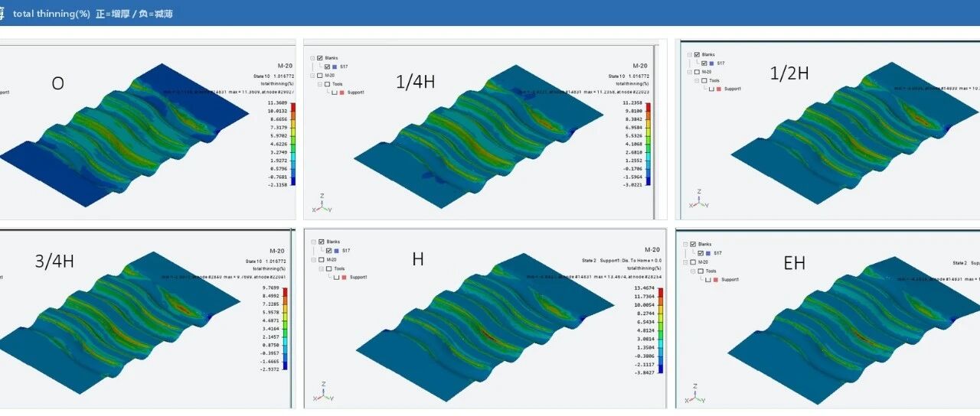Collapse Blanks tree node in 1/4H panel
The width and height of the screenshot is (980, 416).
(x=312, y=58)
